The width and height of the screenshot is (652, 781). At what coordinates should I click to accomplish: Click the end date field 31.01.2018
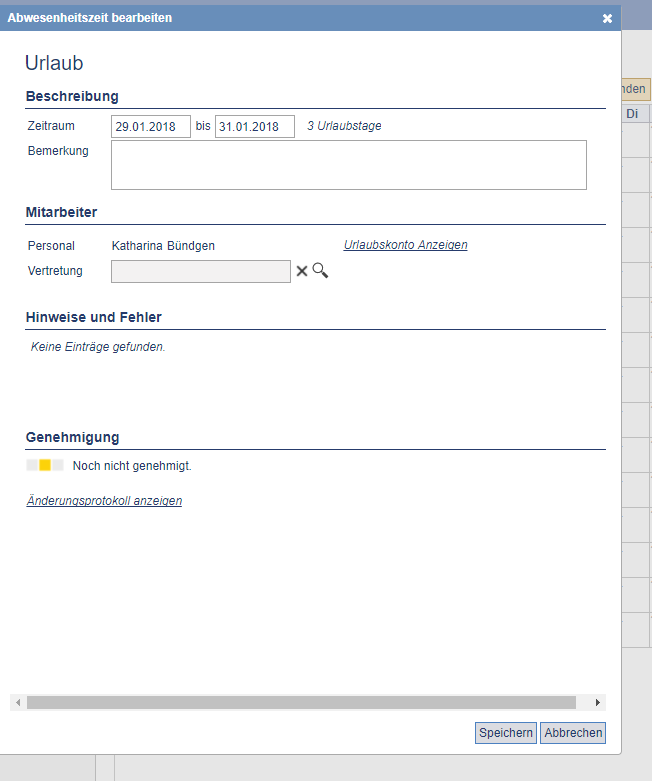coord(255,127)
